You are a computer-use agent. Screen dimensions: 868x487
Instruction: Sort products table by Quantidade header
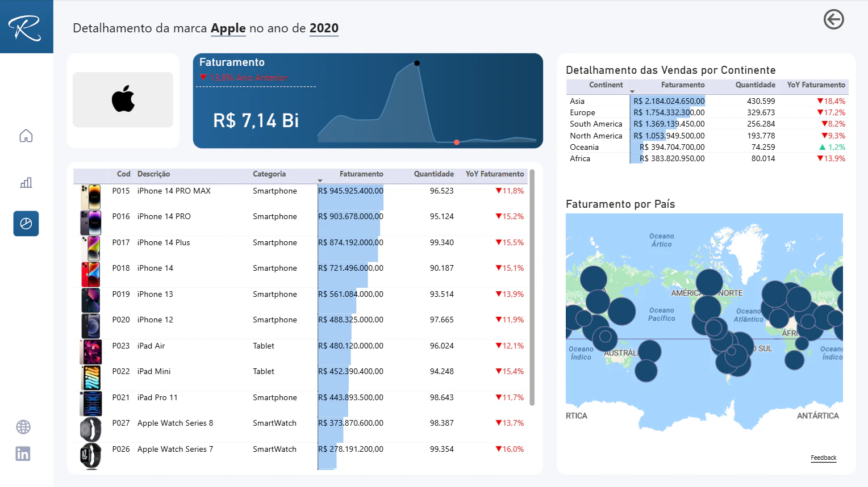click(x=434, y=174)
